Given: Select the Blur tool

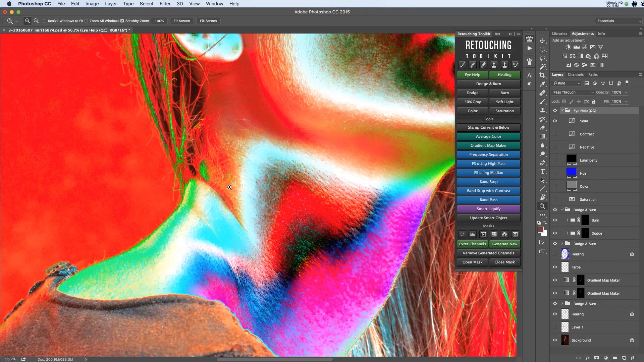Looking at the screenshot, I should tap(542, 145).
